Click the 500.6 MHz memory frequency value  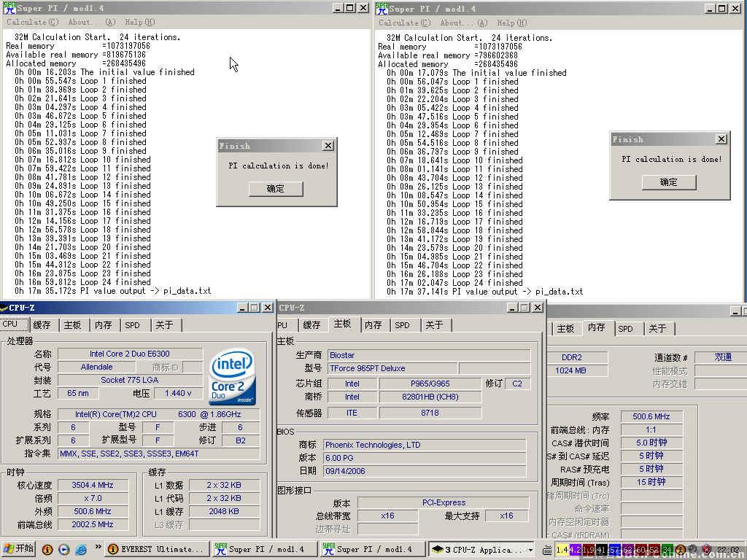(x=651, y=416)
